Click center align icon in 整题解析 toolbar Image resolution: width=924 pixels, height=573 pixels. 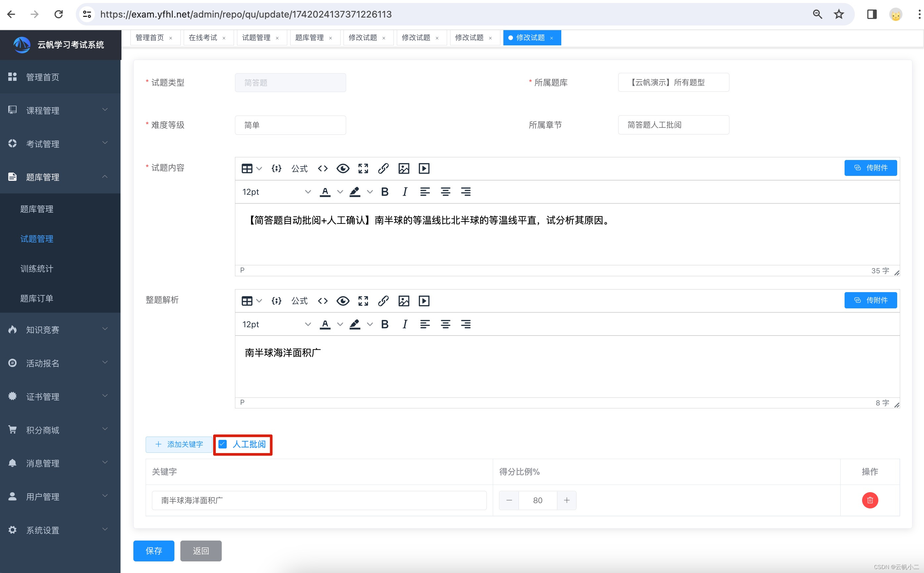point(445,324)
